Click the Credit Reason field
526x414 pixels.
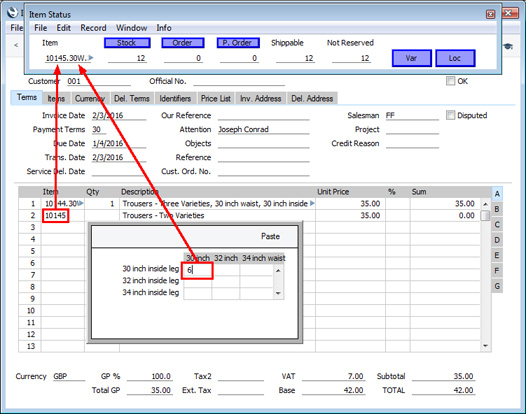pos(412,144)
